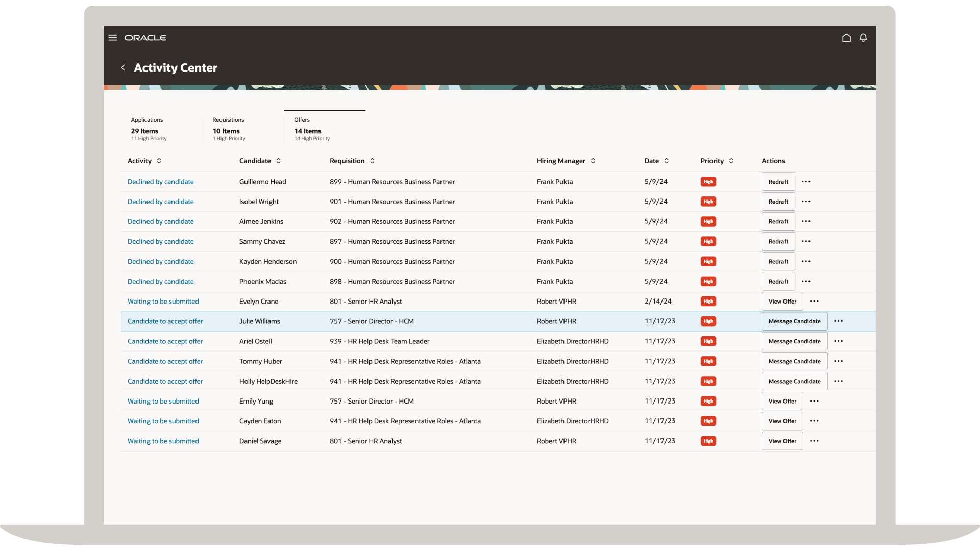Open more actions for Daniel Savage row
Screen dimensions: 980x551
814,441
